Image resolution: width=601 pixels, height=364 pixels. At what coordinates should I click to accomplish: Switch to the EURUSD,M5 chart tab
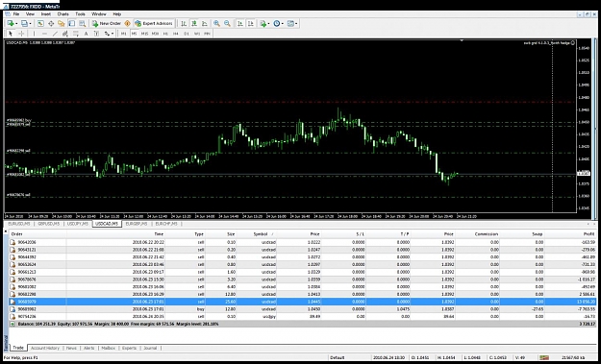(19, 224)
